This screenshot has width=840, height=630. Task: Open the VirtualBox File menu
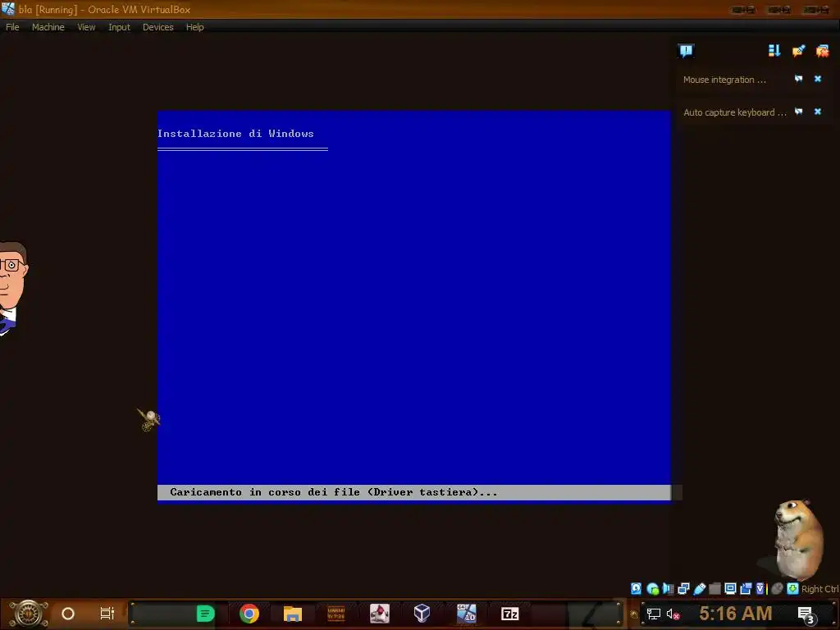click(12, 27)
